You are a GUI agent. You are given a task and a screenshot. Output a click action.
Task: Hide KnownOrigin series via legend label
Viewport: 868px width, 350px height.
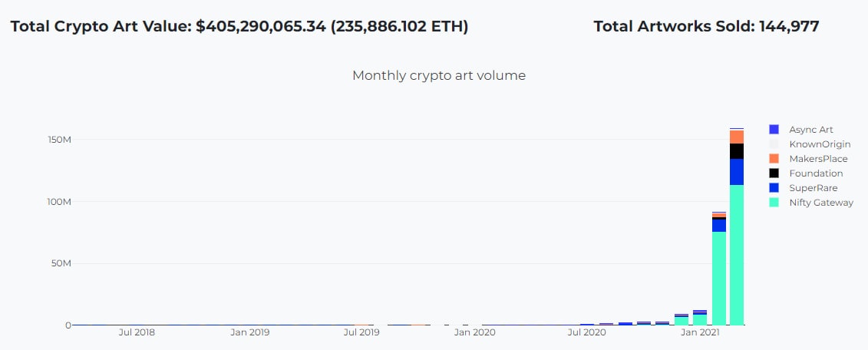click(820, 144)
